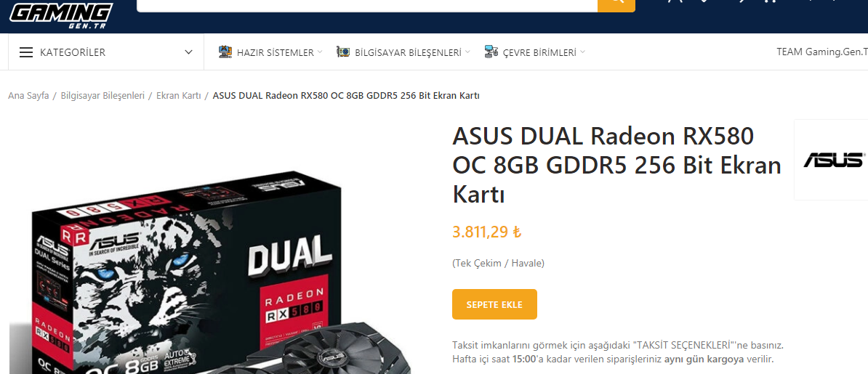
Task: Open the Hazır Sistemler menu item
Action: pyautogui.click(x=275, y=52)
